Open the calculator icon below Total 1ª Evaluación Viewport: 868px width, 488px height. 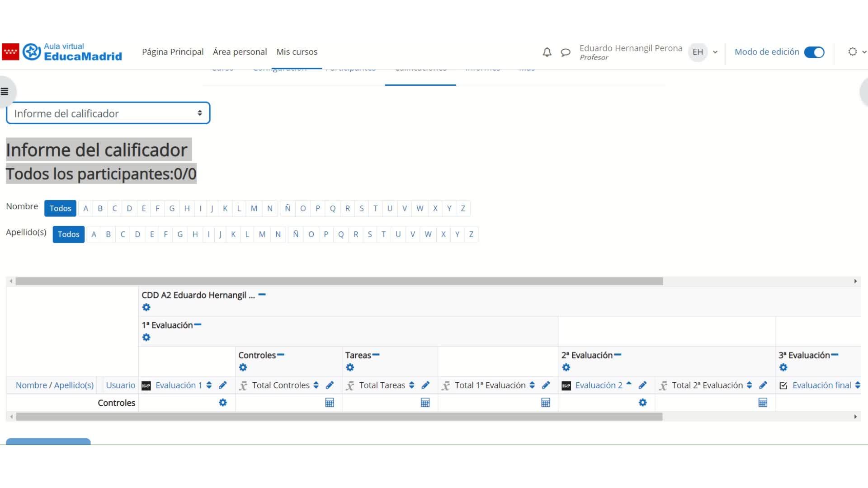[546, 403]
